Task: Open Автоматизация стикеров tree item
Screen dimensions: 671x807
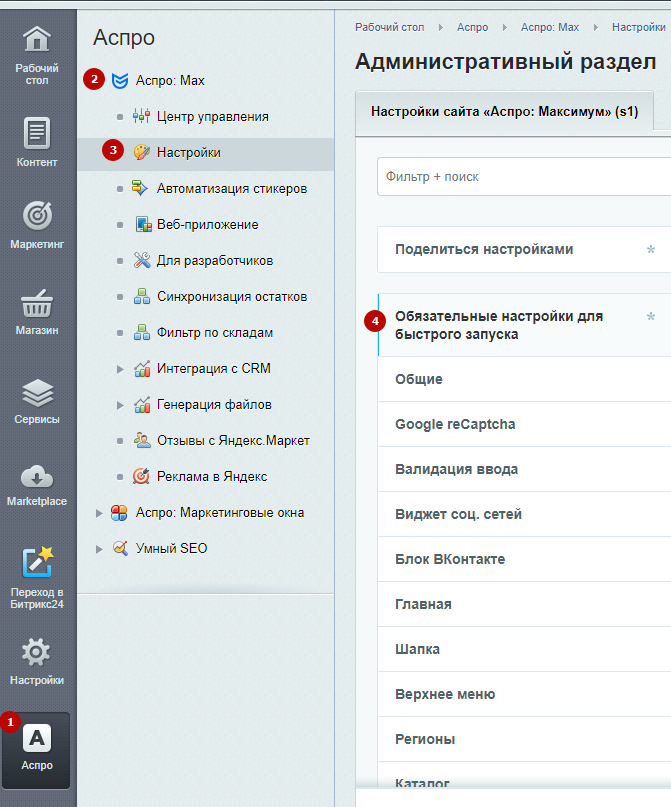Action: click(x=232, y=188)
